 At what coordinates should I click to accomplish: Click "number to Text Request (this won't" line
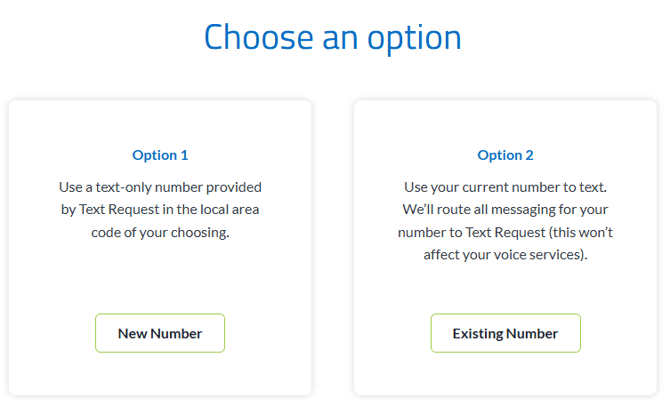click(x=505, y=232)
